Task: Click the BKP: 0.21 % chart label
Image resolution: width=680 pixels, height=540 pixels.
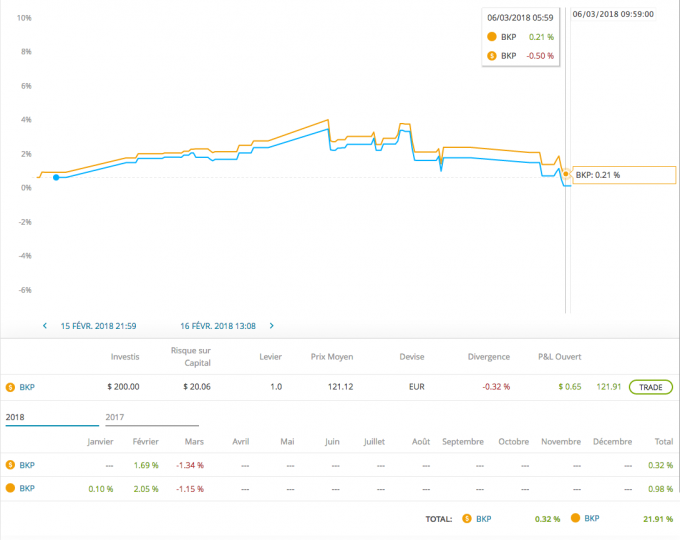Action: click(624, 175)
